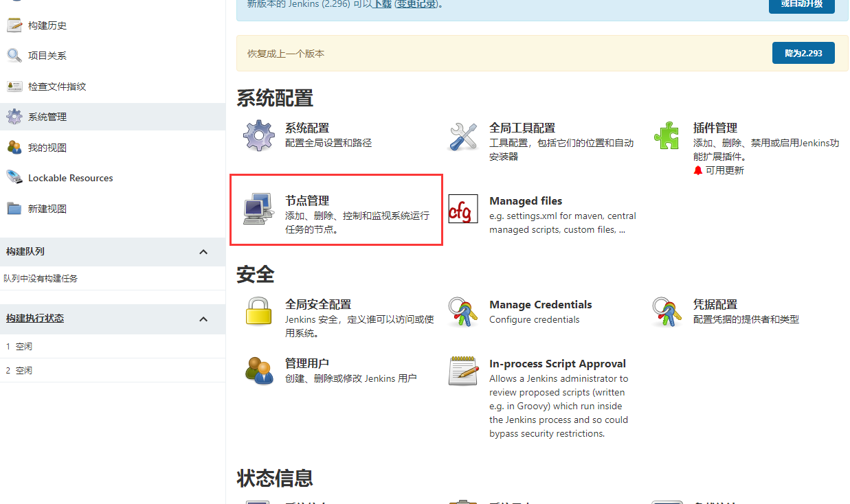Click the 恢复成上一个版本 notice text
The image size is (850, 504).
[x=286, y=54]
